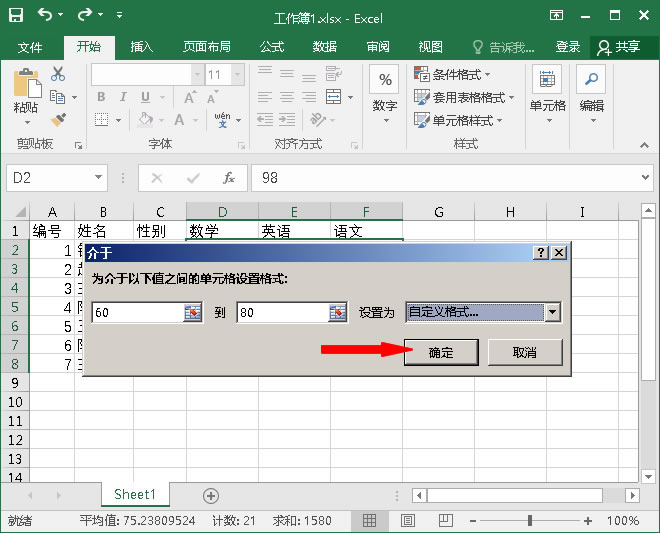Screen dimensions: 660x533
Task: Click the new sheet plus button
Action: tap(211, 496)
